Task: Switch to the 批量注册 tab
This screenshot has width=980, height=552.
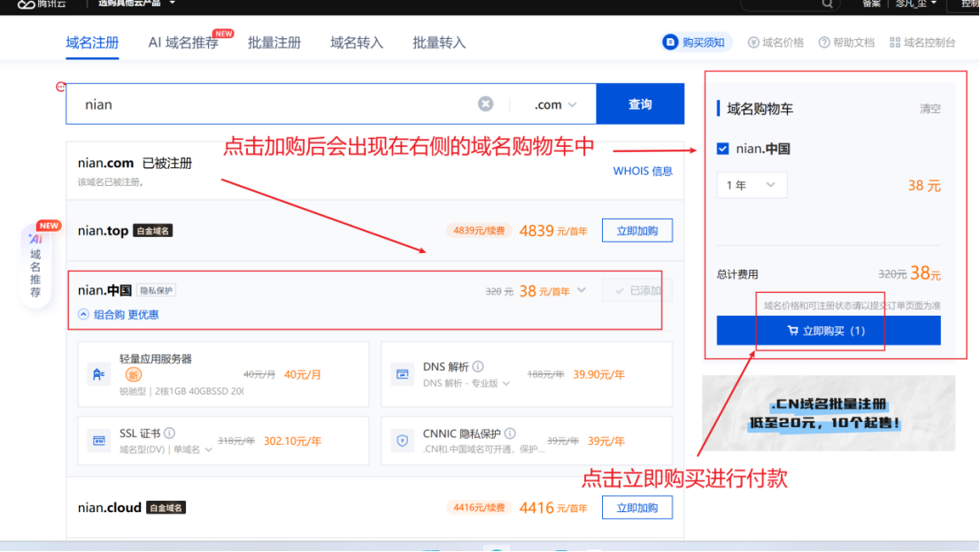Action: [x=274, y=42]
